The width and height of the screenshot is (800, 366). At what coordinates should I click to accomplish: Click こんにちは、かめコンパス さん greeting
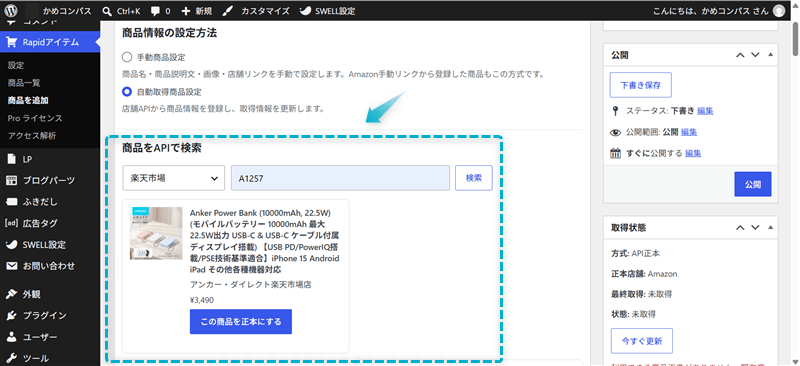[710, 11]
